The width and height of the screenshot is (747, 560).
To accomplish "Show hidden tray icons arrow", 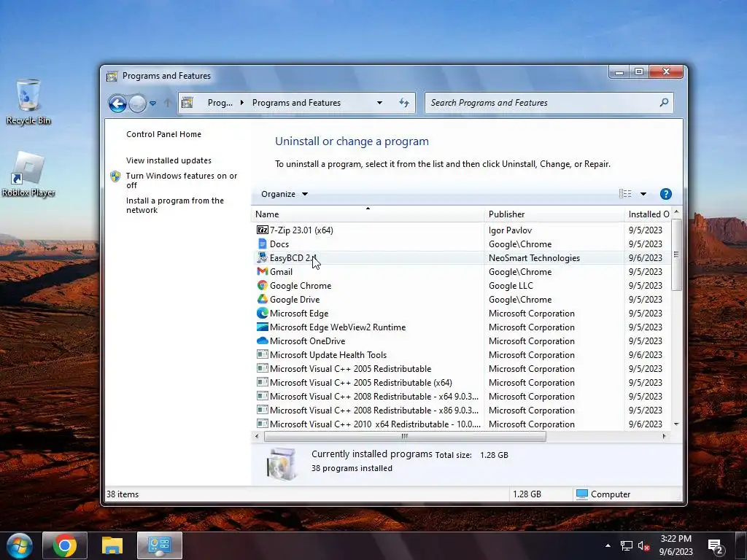I will pos(608,545).
